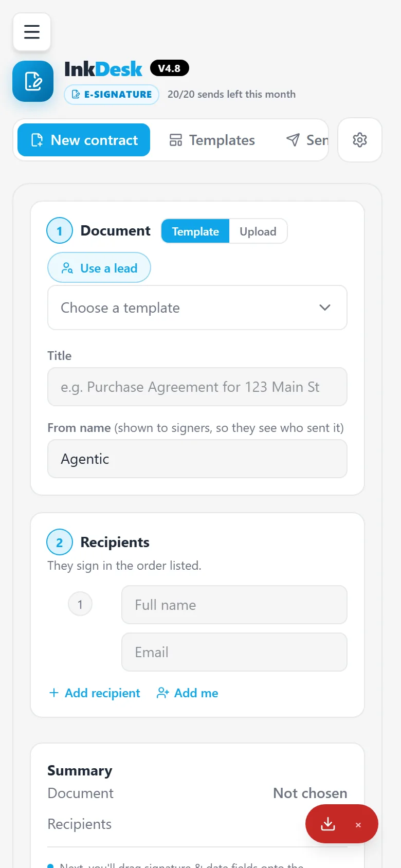The image size is (401, 868).
Task: Click the chevron in the template selector
Action: [325, 308]
